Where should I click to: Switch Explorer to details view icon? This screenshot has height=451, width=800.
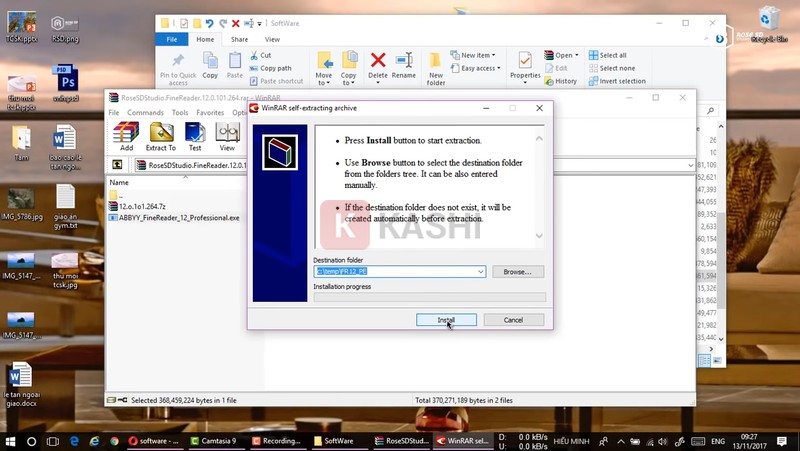coord(704,361)
